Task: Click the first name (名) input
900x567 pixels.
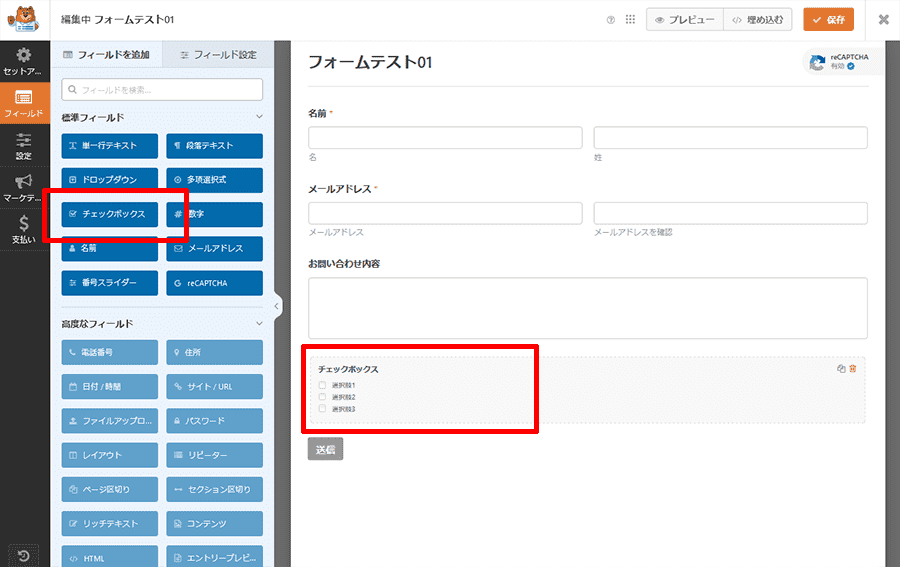Action: click(x=445, y=138)
